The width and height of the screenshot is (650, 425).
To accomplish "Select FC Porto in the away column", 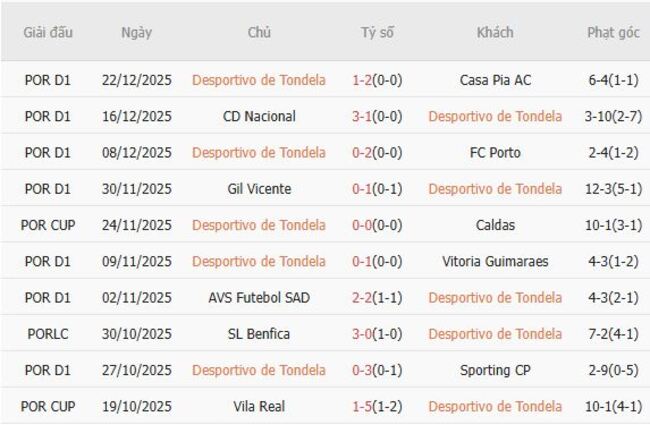I will [495, 153].
